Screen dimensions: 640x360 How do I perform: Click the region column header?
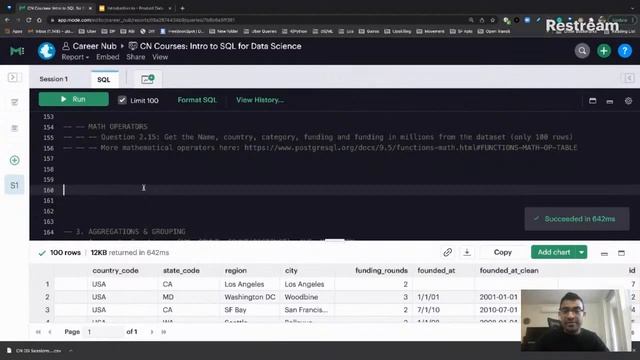236,271
